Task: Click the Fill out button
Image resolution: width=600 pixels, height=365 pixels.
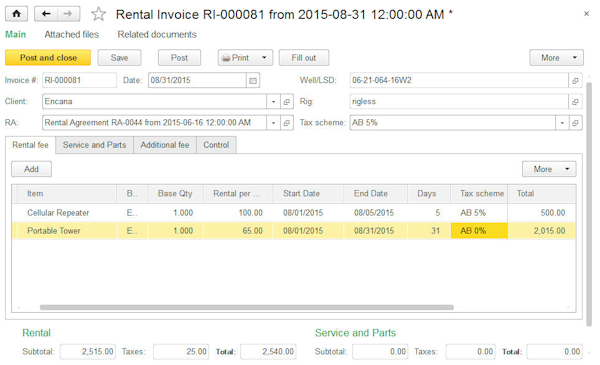Action: tap(304, 58)
